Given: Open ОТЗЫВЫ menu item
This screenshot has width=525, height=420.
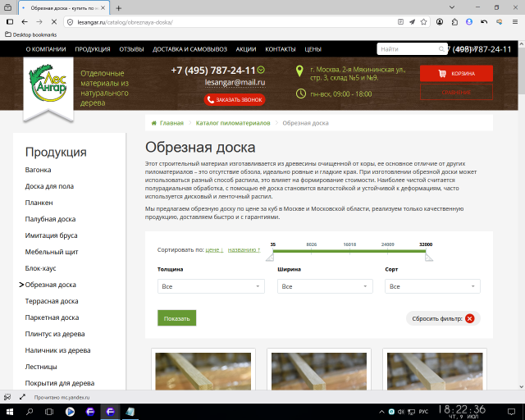Looking at the screenshot, I should pyautogui.click(x=131, y=49).
